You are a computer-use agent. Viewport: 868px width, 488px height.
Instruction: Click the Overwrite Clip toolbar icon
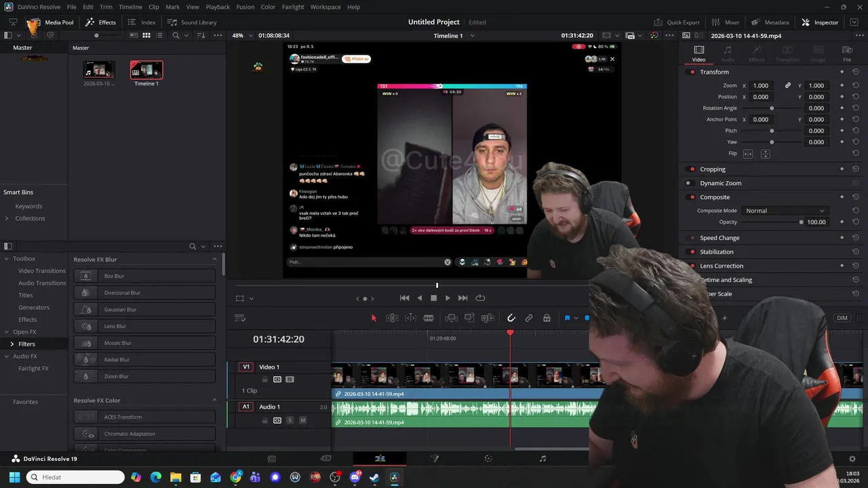[x=469, y=318]
